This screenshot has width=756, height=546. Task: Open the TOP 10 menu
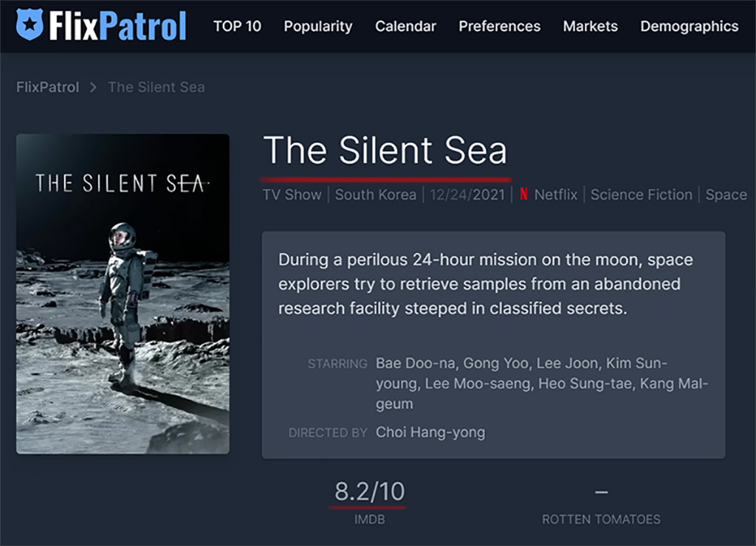[237, 26]
